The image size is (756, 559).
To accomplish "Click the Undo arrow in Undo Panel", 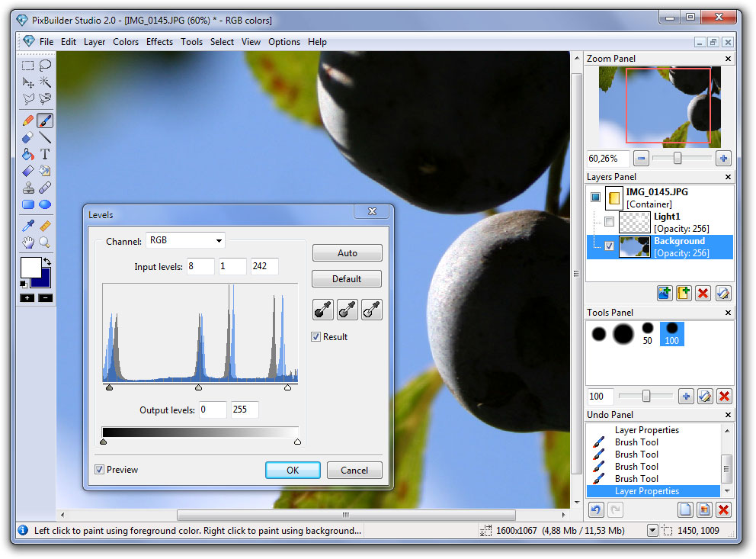I will pos(596,510).
